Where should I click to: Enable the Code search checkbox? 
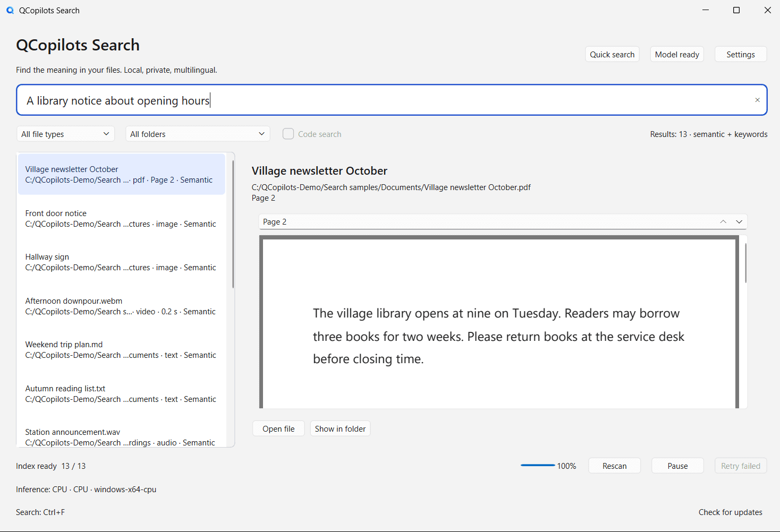pos(288,134)
